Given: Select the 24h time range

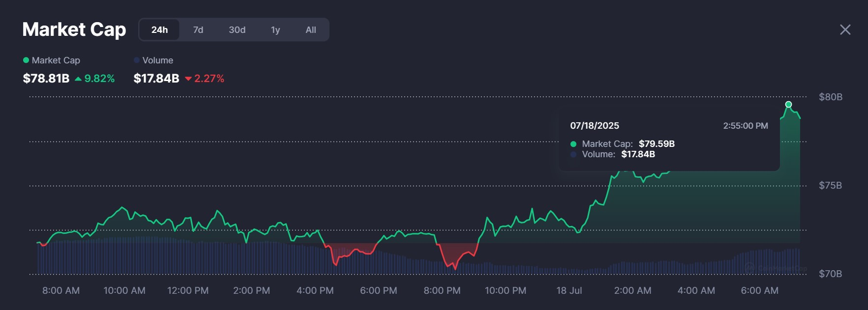Looking at the screenshot, I should pyautogui.click(x=159, y=30).
